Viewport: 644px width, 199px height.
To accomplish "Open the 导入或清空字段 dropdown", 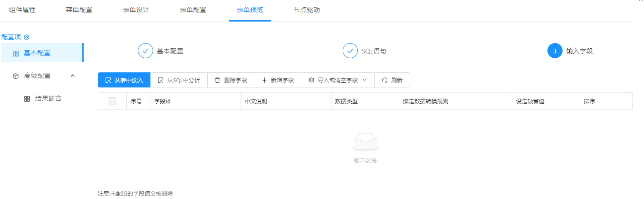I will click(x=338, y=80).
